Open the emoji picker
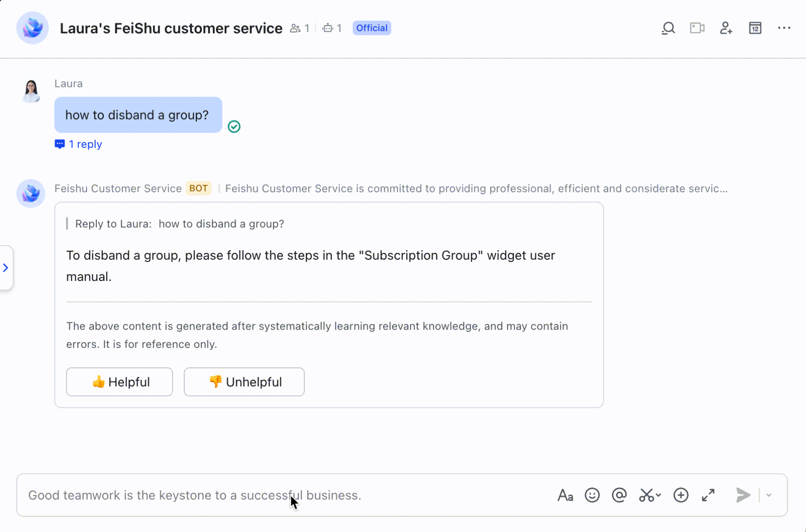This screenshot has width=806, height=532. [x=592, y=495]
